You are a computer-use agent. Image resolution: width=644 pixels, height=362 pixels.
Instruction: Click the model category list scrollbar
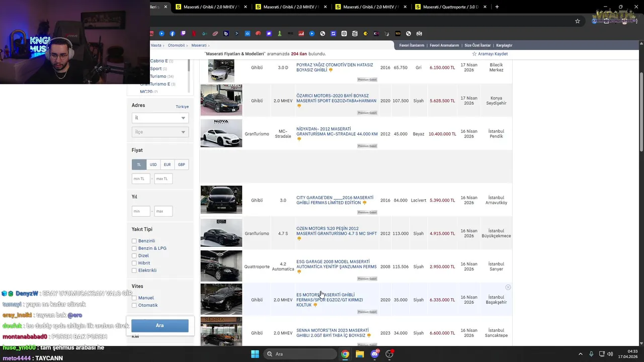click(x=189, y=64)
